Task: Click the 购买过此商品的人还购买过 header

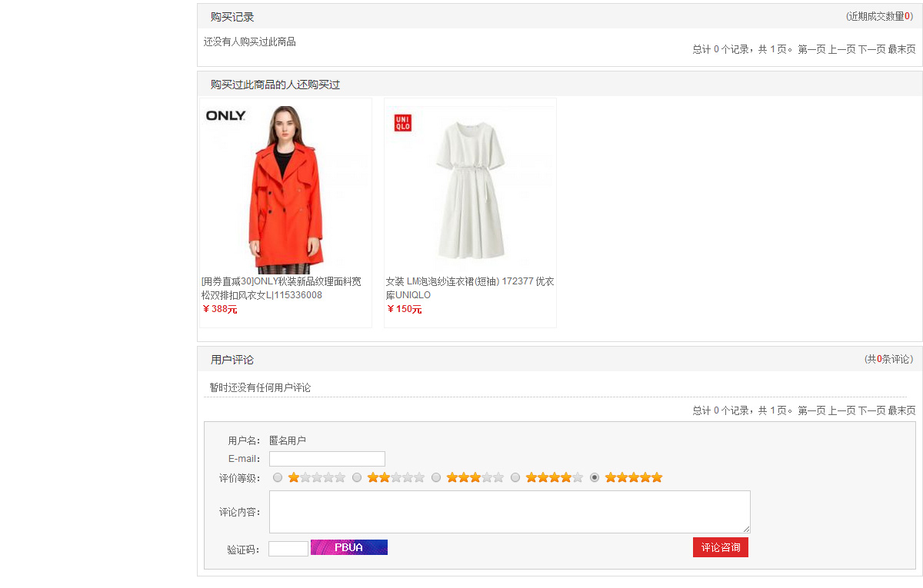Action: (275, 85)
